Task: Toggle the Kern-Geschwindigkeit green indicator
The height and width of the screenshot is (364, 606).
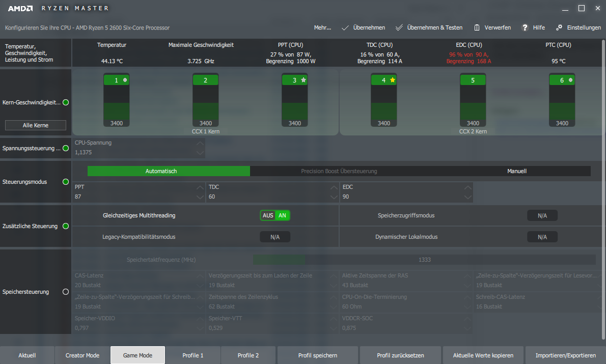Action: (x=65, y=102)
